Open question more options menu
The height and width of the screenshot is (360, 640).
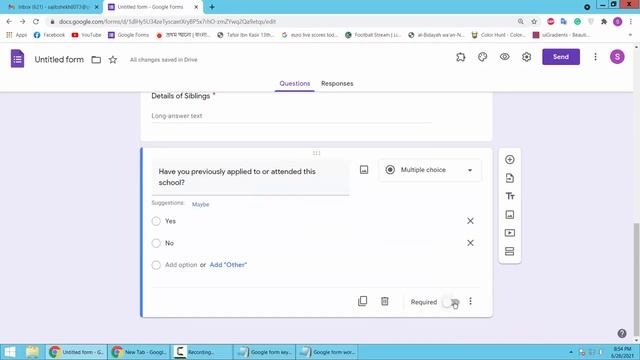point(470,301)
